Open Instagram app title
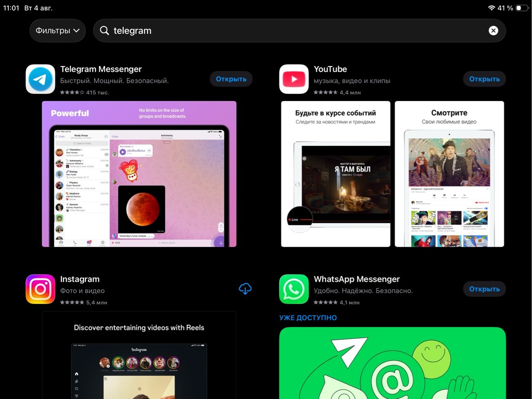Viewport: 532px width, 399px height. pos(80,279)
